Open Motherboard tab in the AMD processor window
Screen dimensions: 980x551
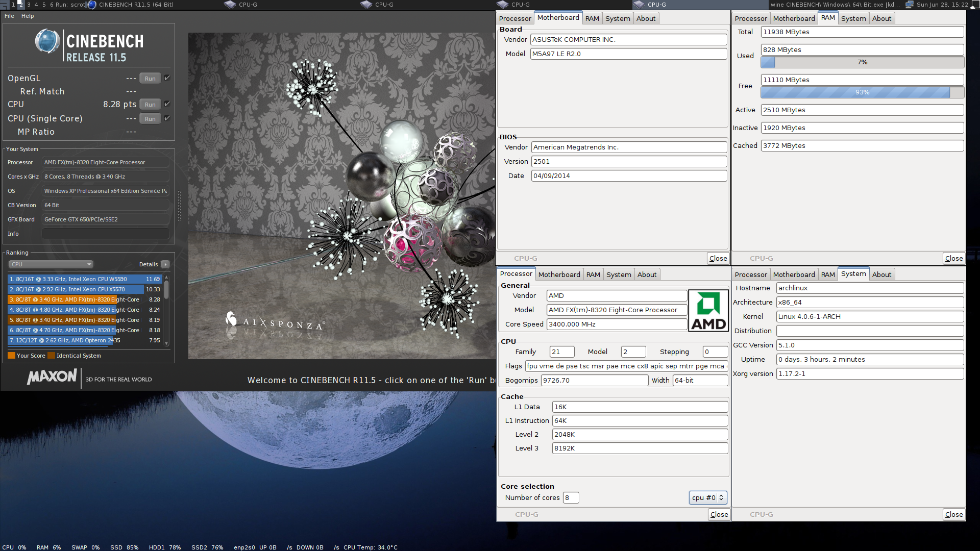(x=559, y=274)
